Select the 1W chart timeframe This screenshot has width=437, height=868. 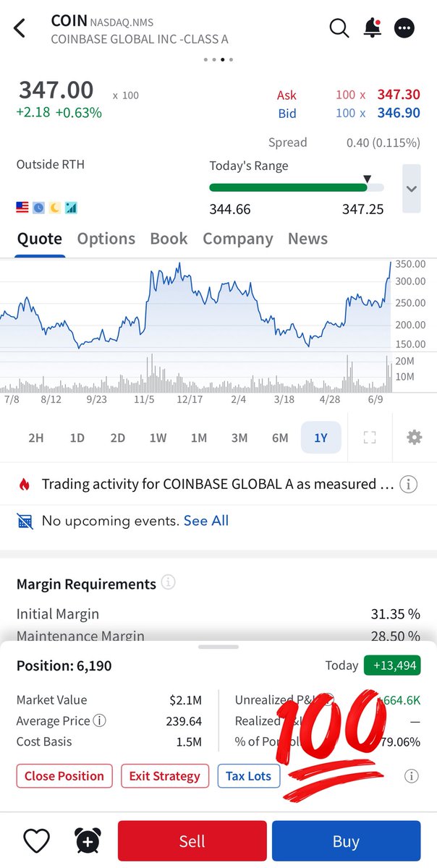click(158, 438)
